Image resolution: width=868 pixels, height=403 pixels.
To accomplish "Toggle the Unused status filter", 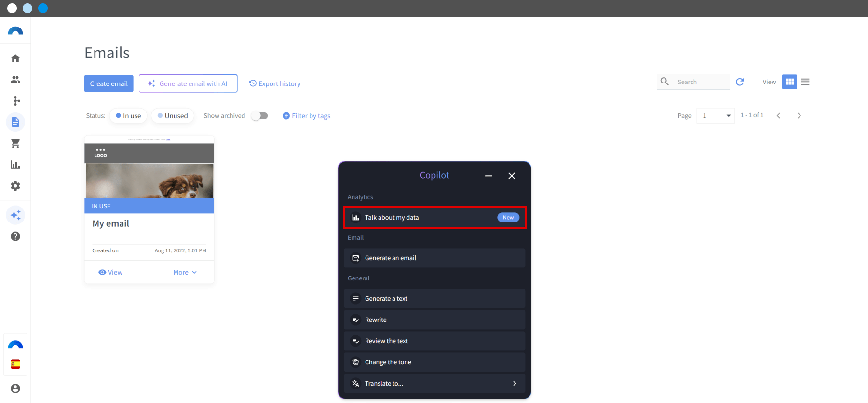I will [173, 116].
